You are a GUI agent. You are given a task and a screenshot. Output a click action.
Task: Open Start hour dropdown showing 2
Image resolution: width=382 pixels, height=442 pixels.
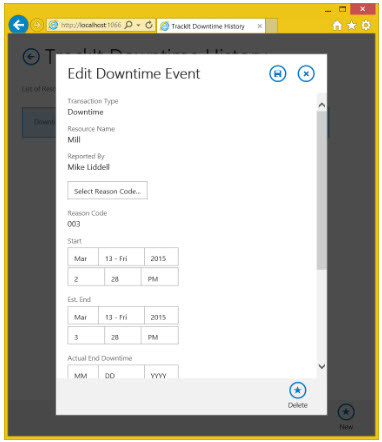tap(86, 277)
